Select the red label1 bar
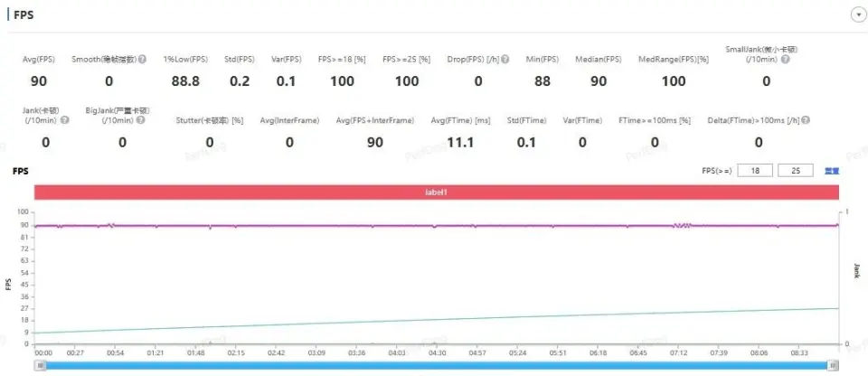 (x=437, y=193)
